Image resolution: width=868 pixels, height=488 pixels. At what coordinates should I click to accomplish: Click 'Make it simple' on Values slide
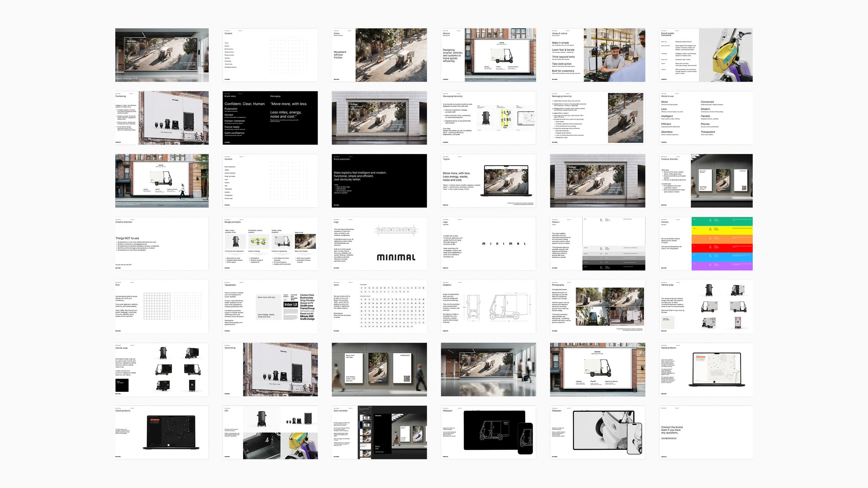560,43
